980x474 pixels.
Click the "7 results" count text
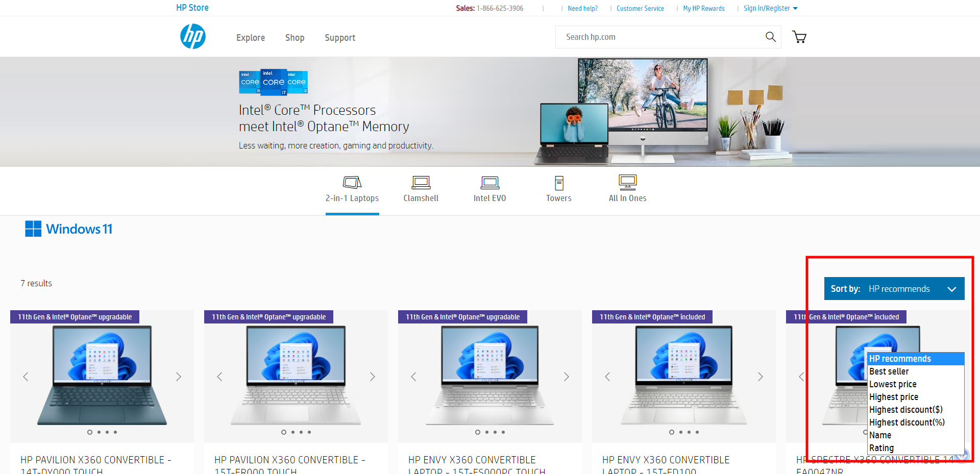[x=36, y=283]
